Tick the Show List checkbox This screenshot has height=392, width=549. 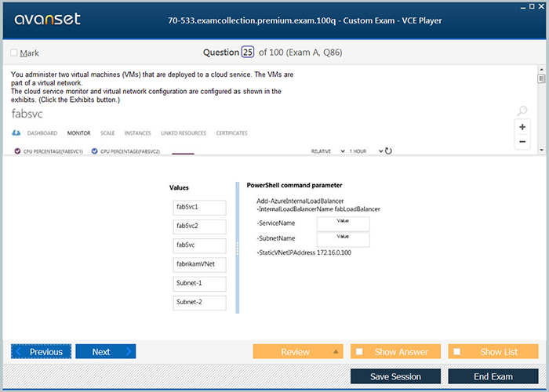tap(457, 351)
